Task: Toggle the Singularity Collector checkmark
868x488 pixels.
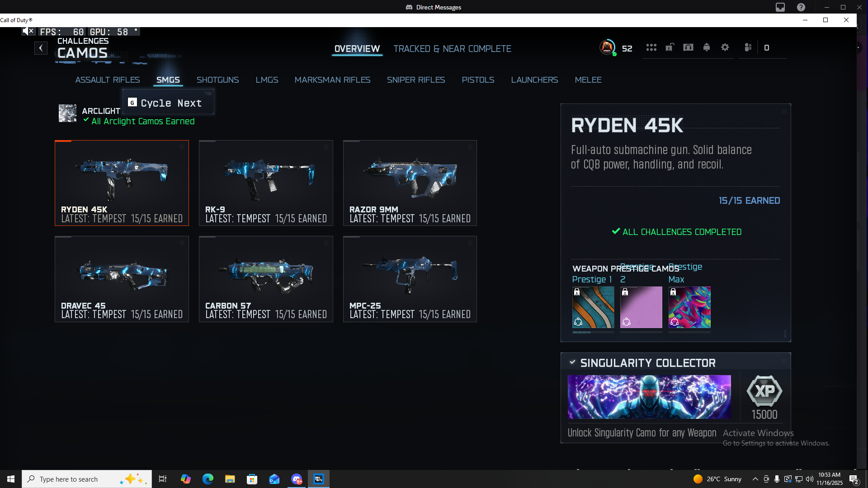Action: coord(572,362)
